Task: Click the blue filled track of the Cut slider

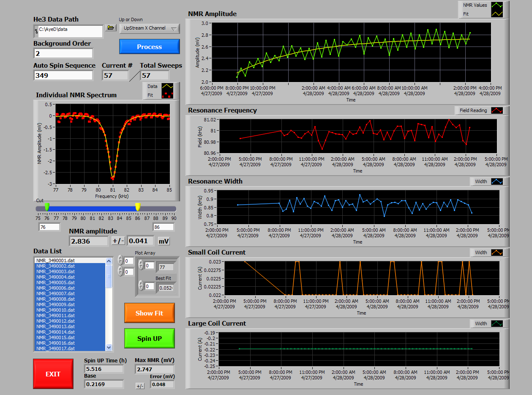Action: [92, 208]
